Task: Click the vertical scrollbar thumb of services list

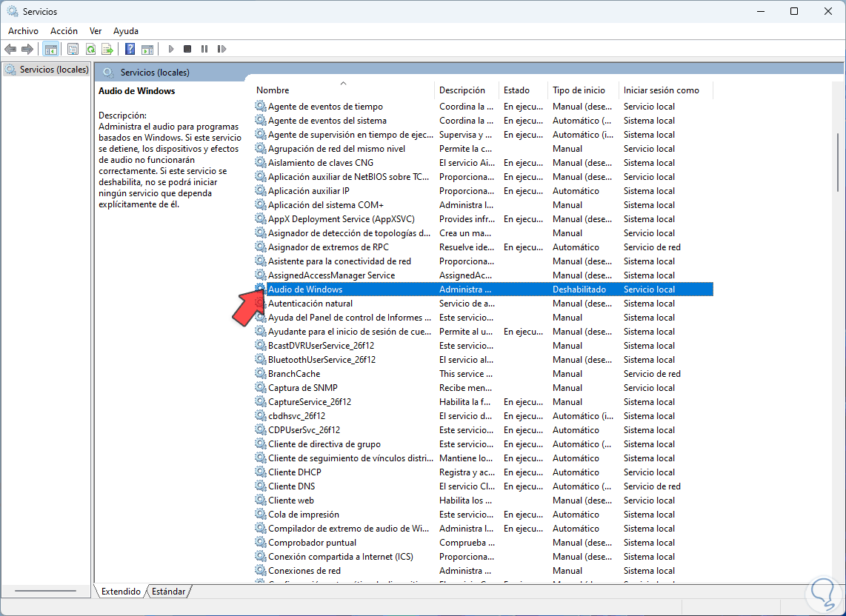Action: tap(837, 162)
